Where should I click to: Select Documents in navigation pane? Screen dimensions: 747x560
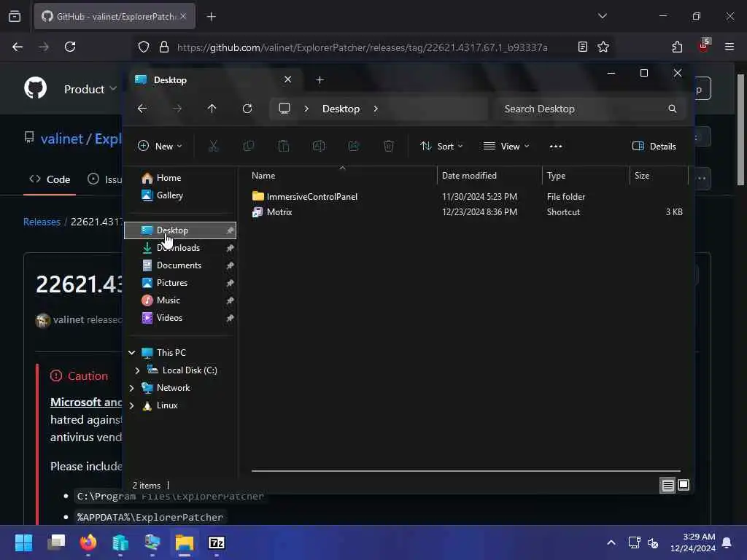point(180,265)
